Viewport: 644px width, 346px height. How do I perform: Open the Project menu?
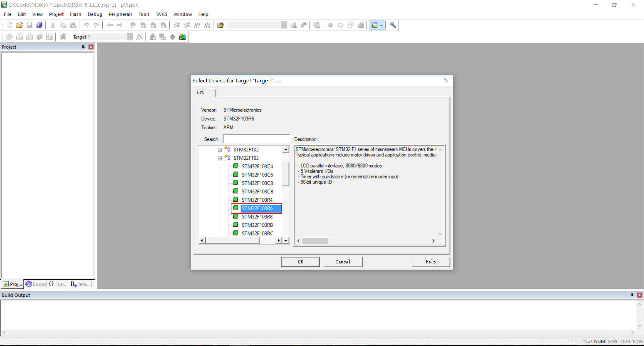pyautogui.click(x=56, y=14)
